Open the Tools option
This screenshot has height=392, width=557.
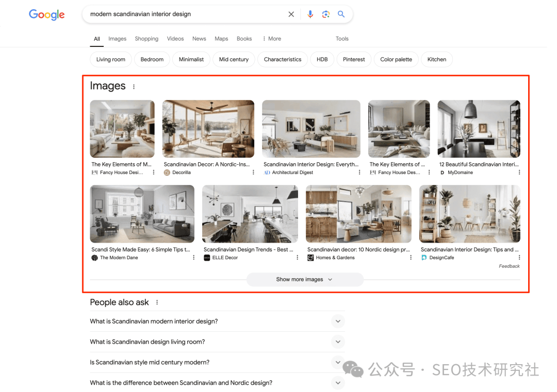pos(342,39)
